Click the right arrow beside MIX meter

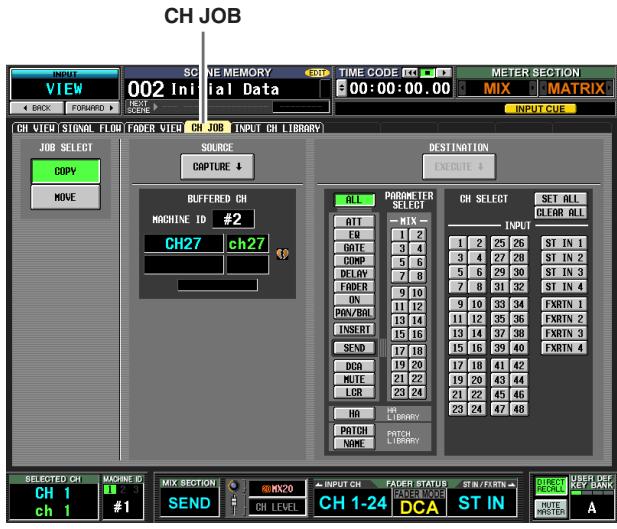(532, 88)
